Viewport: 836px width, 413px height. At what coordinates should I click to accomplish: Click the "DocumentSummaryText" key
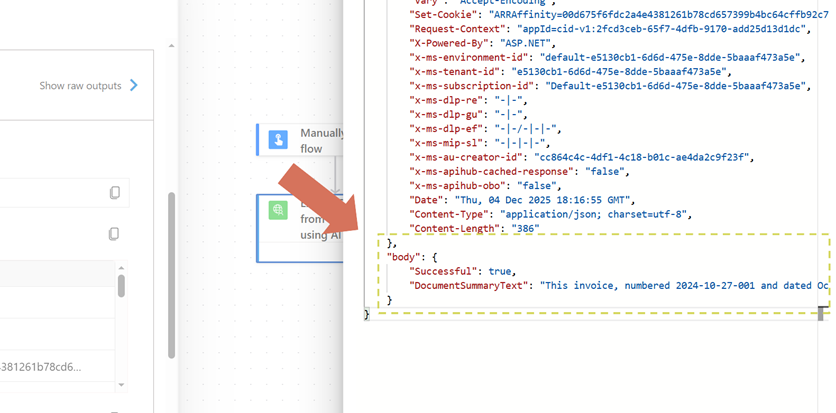(470, 286)
